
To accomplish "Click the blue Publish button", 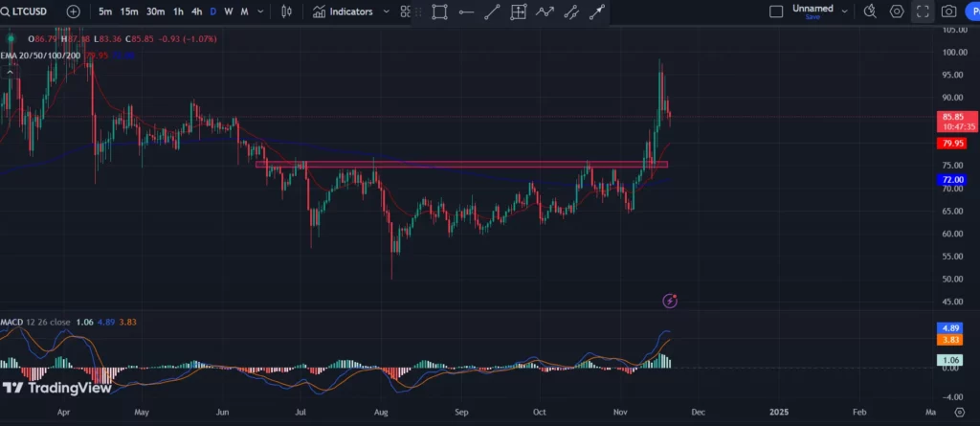I will click(973, 11).
